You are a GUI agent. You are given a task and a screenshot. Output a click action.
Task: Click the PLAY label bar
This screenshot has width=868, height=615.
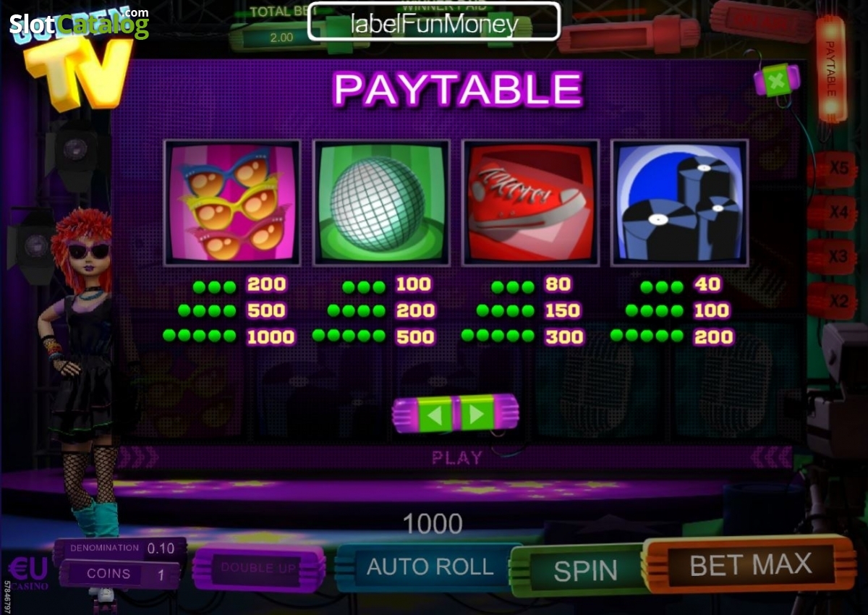pos(456,457)
